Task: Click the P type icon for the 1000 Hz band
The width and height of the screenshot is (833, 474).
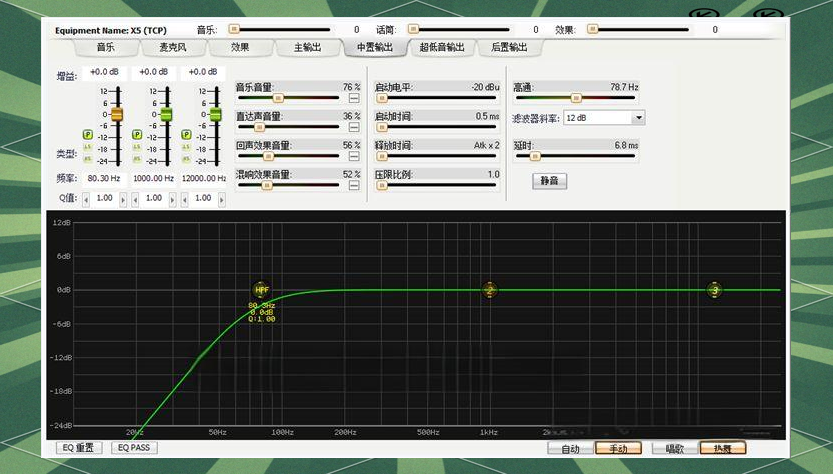Action: (x=136, y=134)
